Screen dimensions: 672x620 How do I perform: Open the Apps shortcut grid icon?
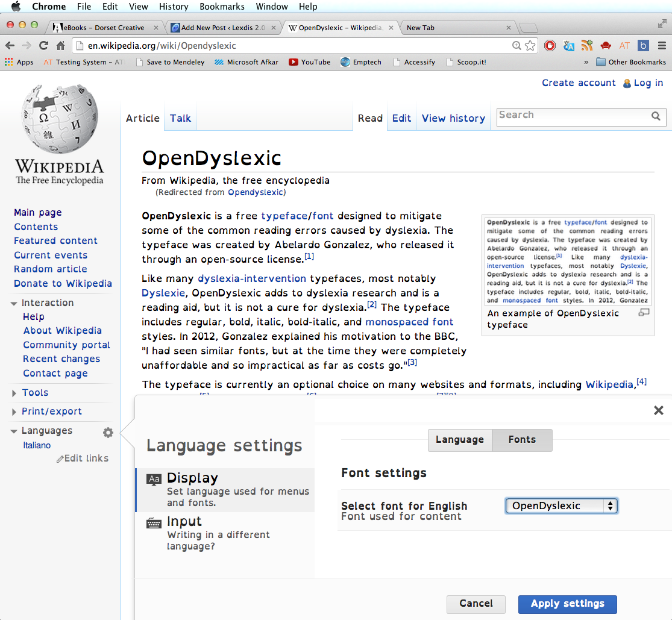click(x=8, y=62)
